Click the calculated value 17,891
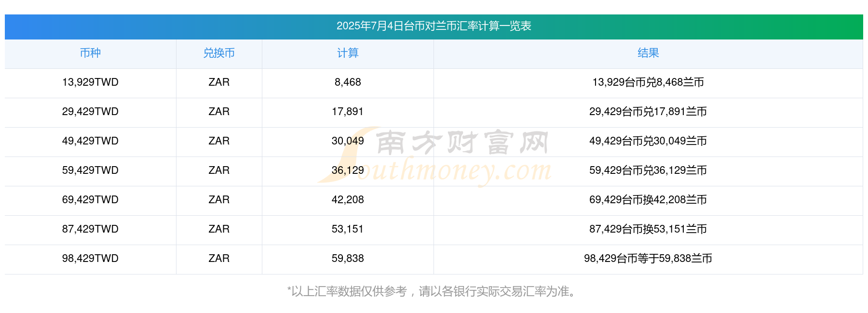The height and width of the screenshot is (313, 868). pyautogui.click(x=348, y=112)
